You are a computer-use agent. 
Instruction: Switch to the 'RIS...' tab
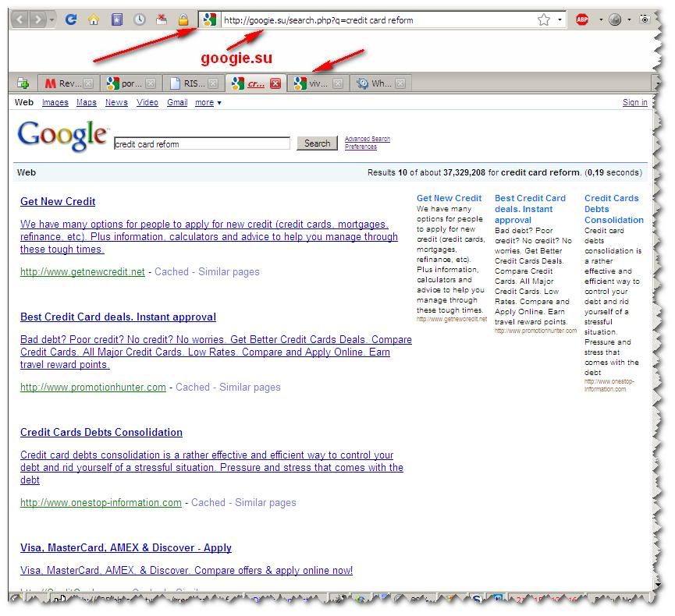coord(193,83)
